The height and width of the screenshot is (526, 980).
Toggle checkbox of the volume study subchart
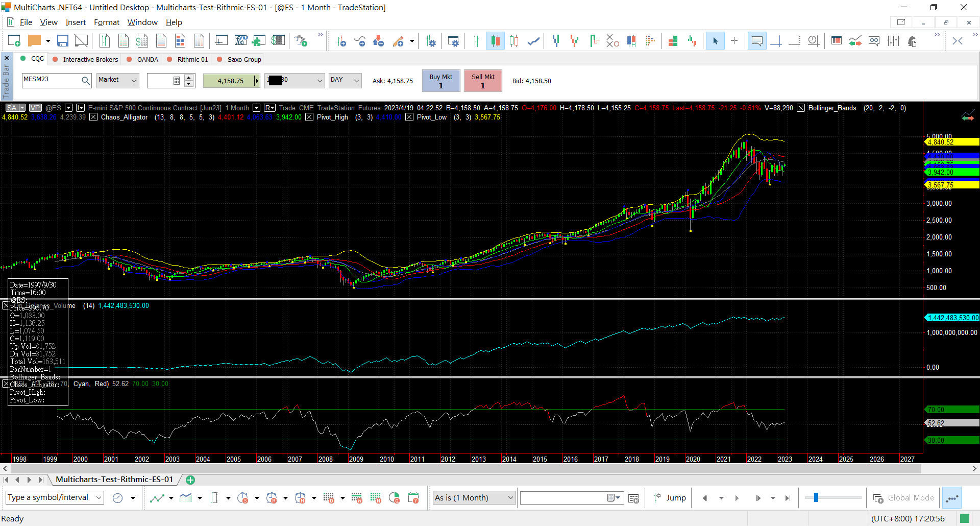click(5, 305)
